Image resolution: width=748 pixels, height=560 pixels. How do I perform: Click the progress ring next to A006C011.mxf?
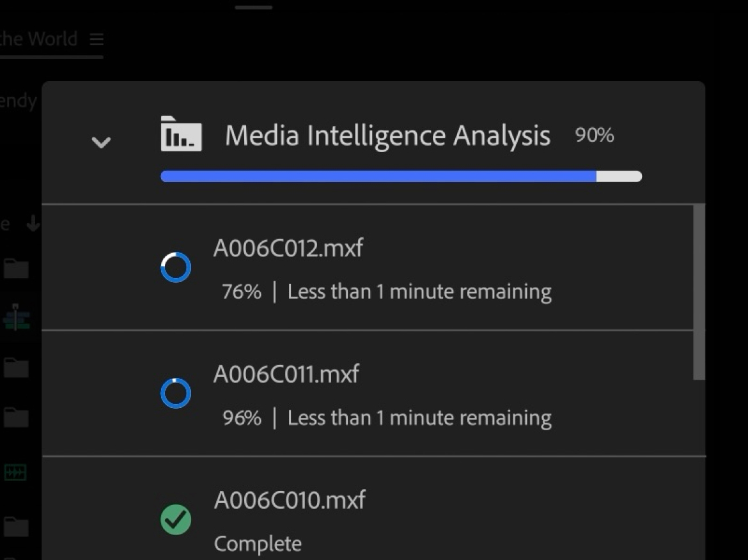176,394
